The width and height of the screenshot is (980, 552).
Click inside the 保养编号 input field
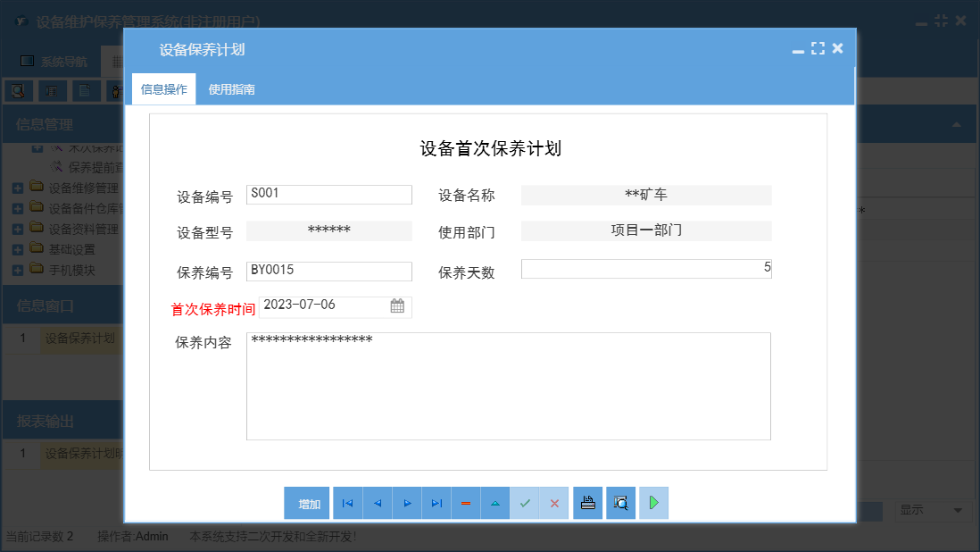point(328,271)
